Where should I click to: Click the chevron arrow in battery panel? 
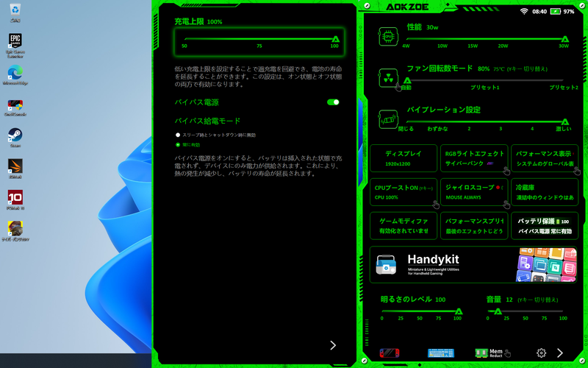pyautogui.click(x=333, y=345)
